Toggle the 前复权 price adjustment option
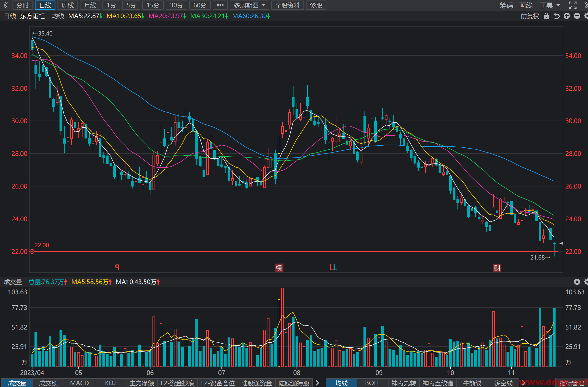588x387 pixels. pyautogui.click(x=530, y=16)
